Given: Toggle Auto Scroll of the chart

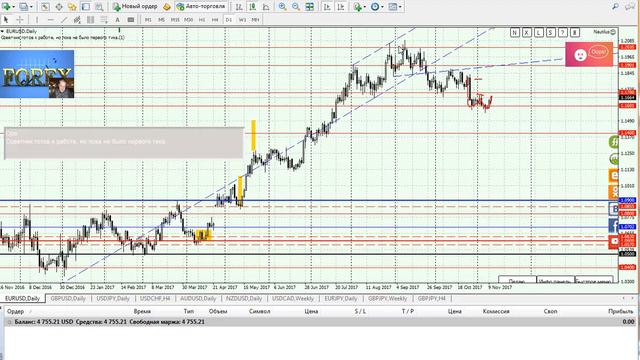Looking at the screenshot, I should [x=327, y=7].
